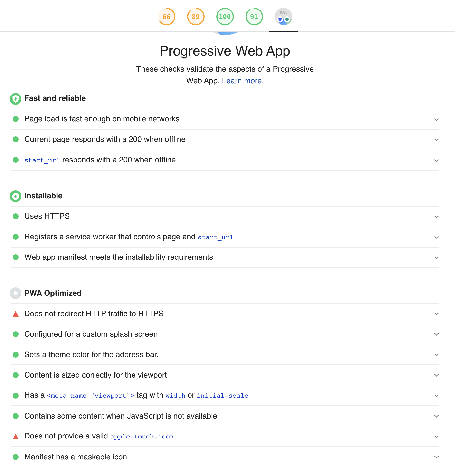The height and width of the screenshot is (476, 455).
Task: Click the Installable plus icon
Action: click(x=16, y=196)
